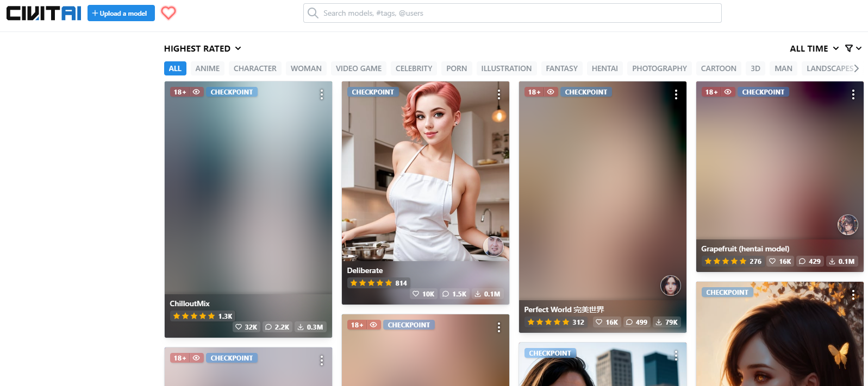Screen dimensions: 868x386
Task: Toggle 18+ eye badge on Grapefruit card
Action: click(728, 92)
